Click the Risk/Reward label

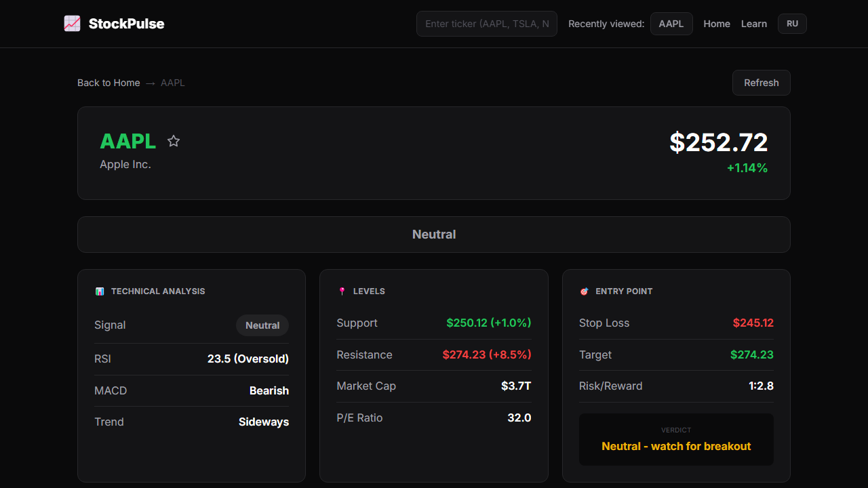(610, 386)
